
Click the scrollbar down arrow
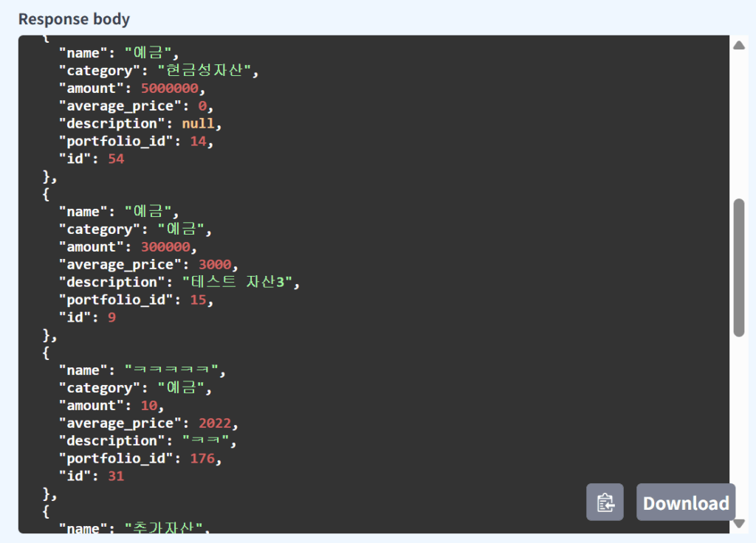738,523
